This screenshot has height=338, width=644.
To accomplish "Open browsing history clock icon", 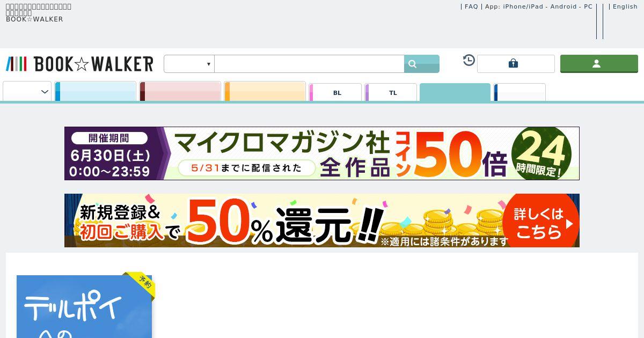I will (x=469, y=60).
